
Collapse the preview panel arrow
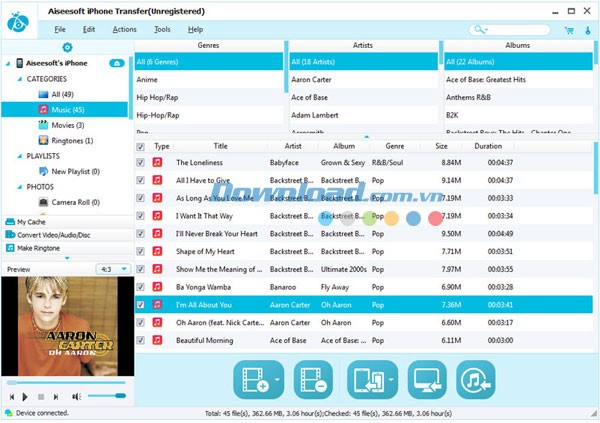pos(67,258)
